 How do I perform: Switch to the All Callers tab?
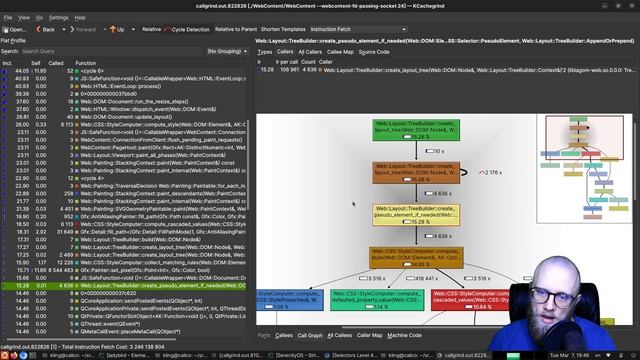tap(310, 52)
